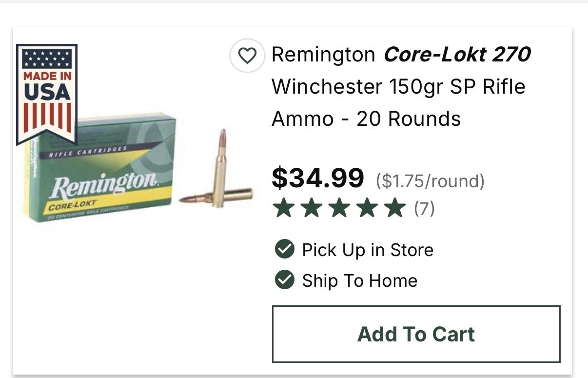
Task: Click the bold Core-Lokt 270 text
Action: pyautogui.click(x=457, y=54)
